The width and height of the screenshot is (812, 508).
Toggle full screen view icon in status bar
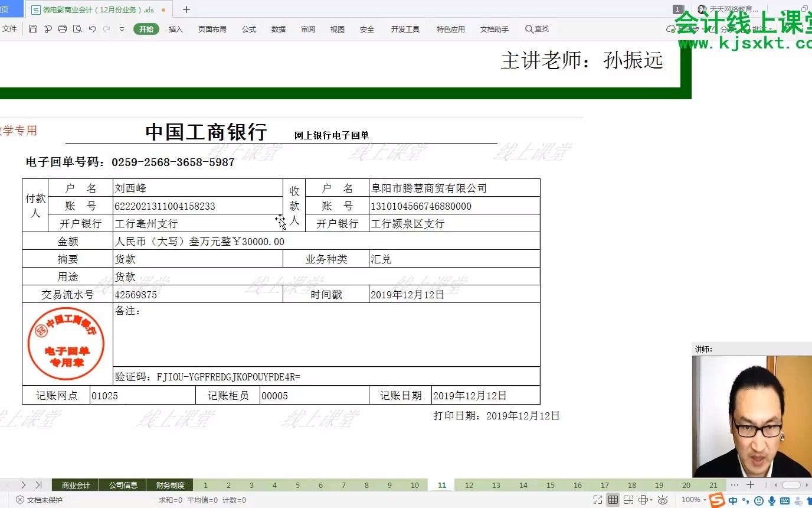pyautogui.click(x=598, y=500)
